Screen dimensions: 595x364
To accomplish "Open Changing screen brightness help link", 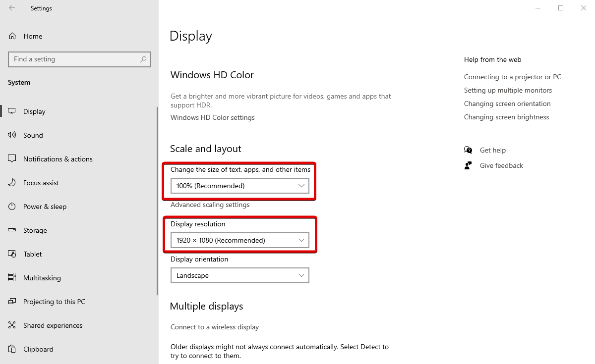I will [x=507, y=117].
